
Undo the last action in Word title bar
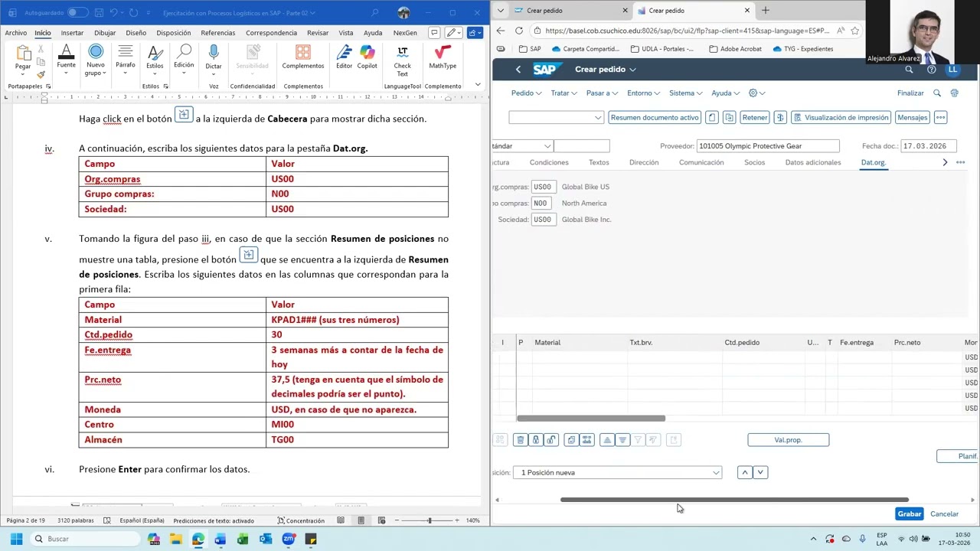(x=113, y=12)
